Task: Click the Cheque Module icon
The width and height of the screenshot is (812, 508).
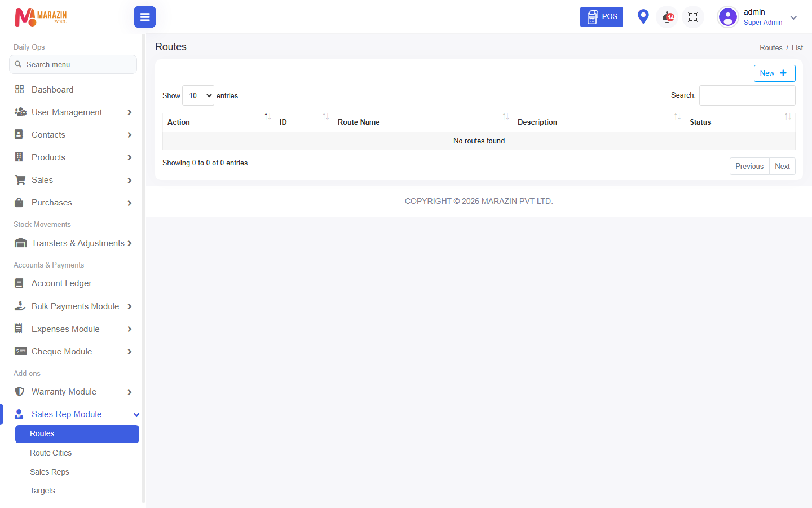Action: [20, 351]
